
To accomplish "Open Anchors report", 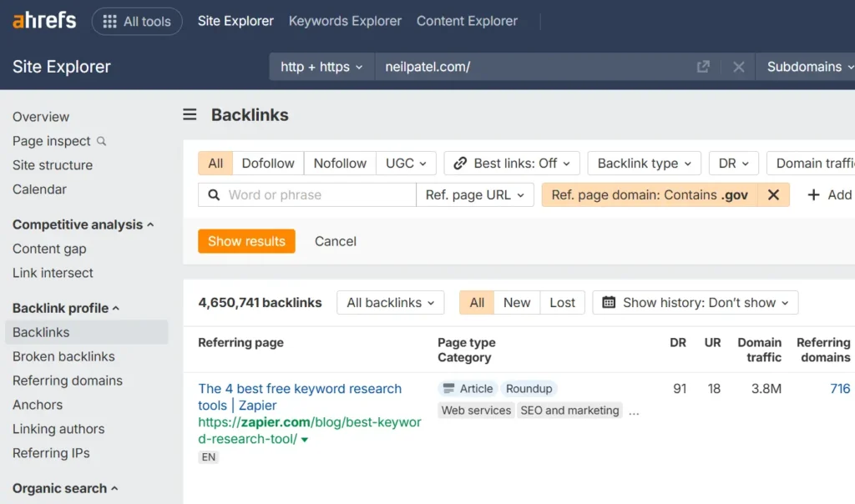I will pyautogui.click(x=38, y=405).
